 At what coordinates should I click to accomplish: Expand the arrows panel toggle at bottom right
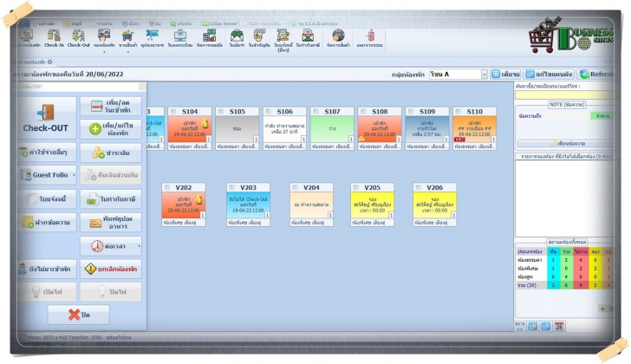coord(519,326)
